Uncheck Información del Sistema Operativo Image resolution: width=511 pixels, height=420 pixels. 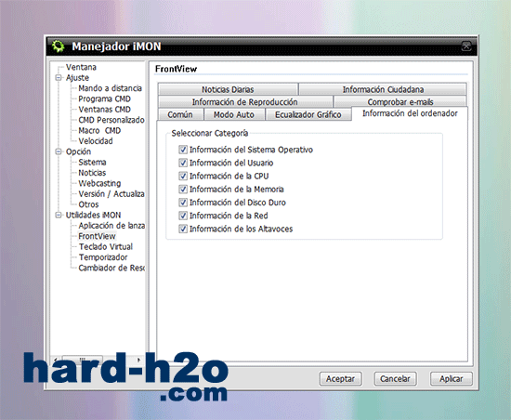pos(183,150)
